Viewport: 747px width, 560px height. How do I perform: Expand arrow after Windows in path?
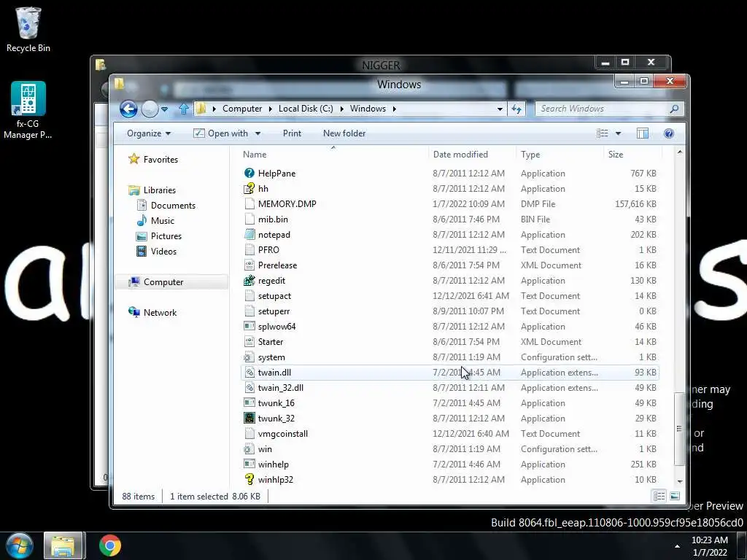point(395,109)
